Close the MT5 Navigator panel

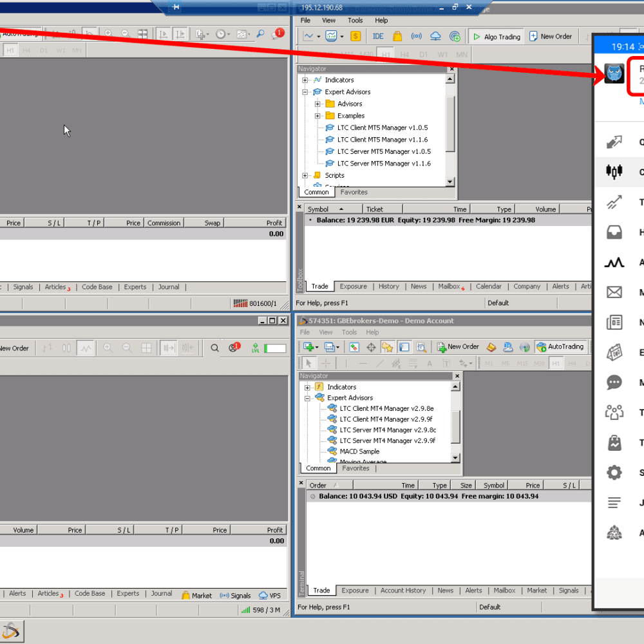click(x=452, y=69)
